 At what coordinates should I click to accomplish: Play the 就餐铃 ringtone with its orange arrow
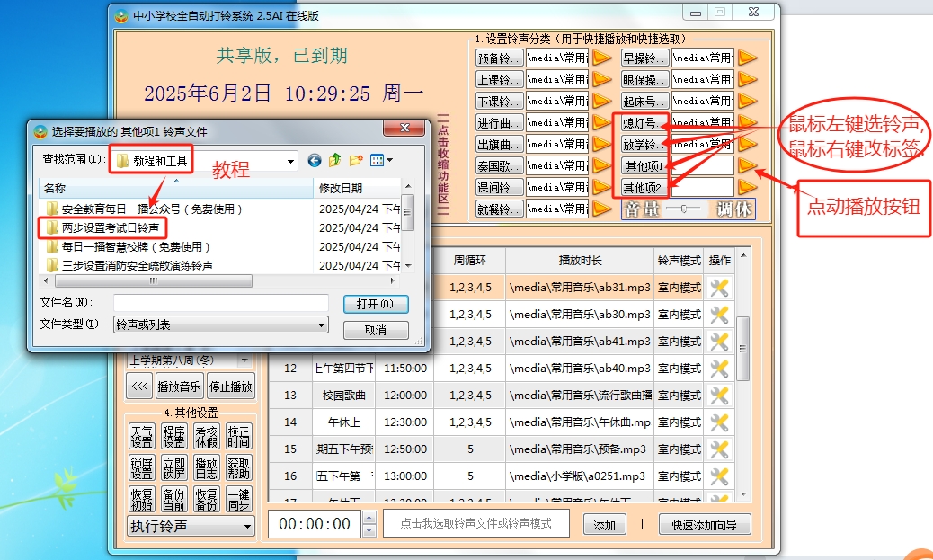[x=601, y=209]
